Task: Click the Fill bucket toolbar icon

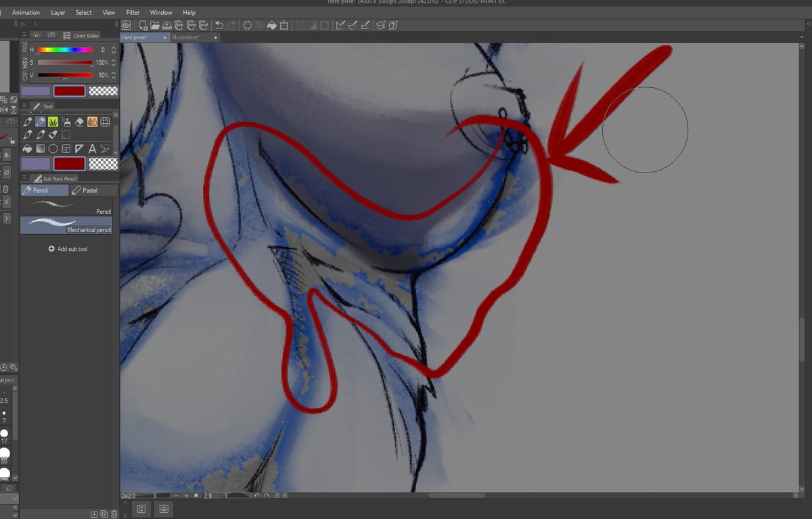Action: point(271,25)
